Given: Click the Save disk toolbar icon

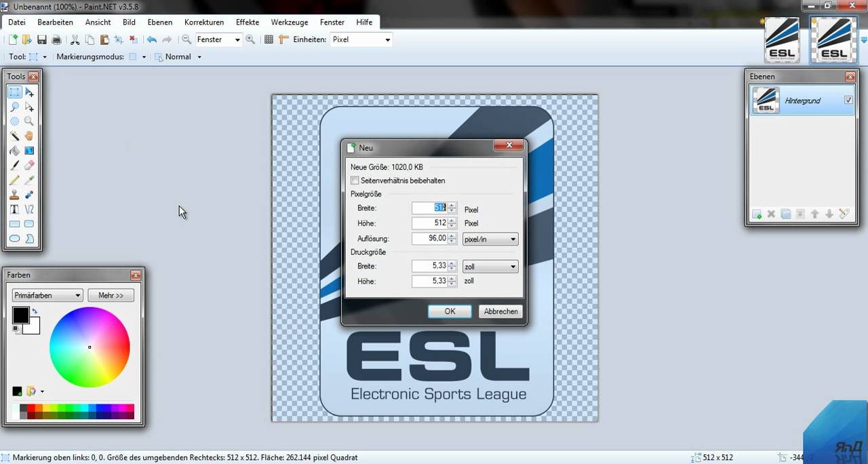Looking at the screenshot, I should click(42, 39).
